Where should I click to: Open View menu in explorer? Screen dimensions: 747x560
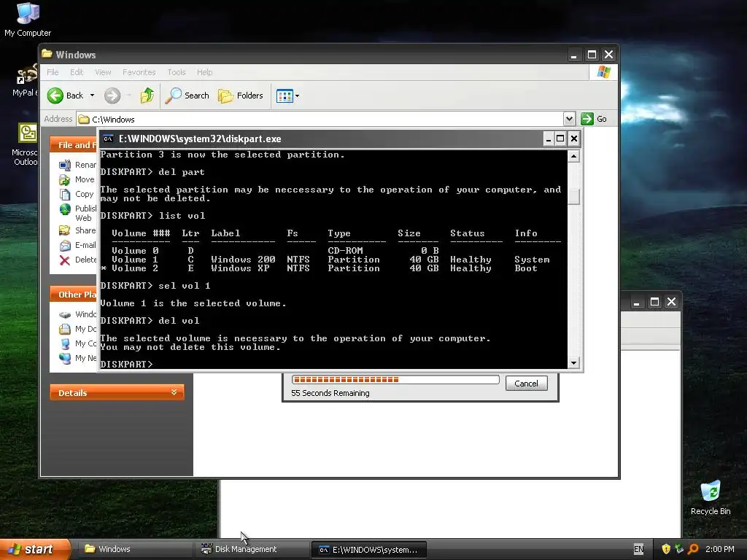coord(103,72)
